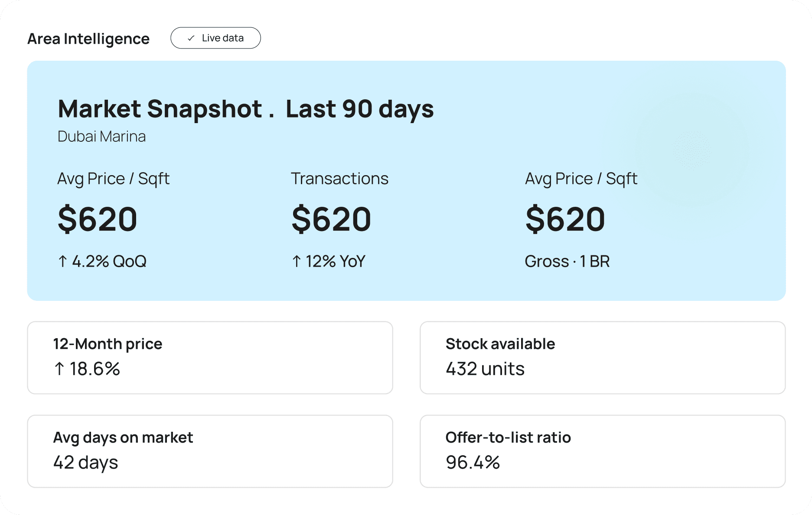
Task: Click the $620 value under Transactions
Action: click(332, 219)
